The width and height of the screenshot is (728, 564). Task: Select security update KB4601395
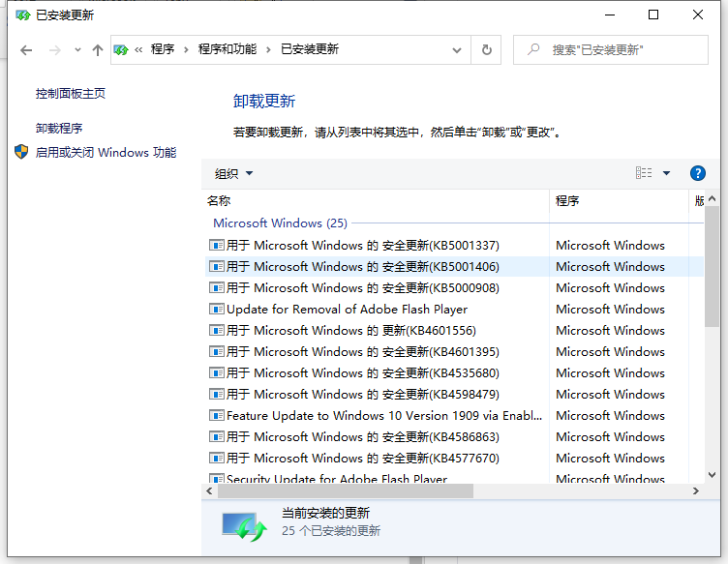pyautogui.click(x=454, y=352)
